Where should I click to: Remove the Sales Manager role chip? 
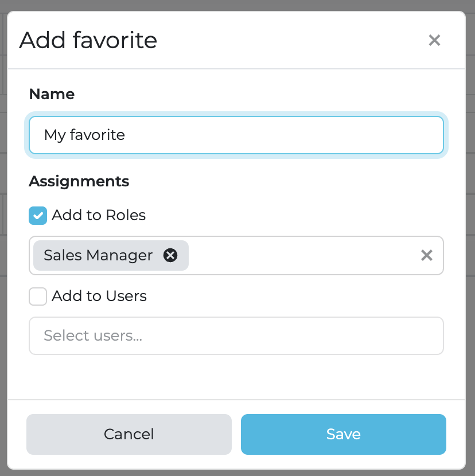170,255
